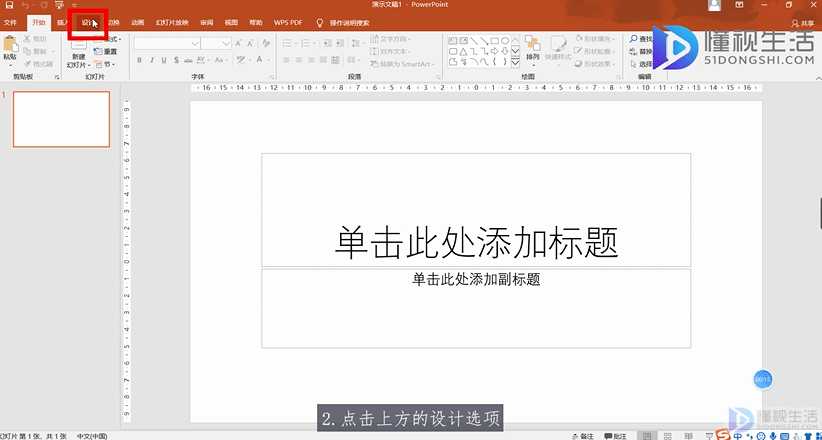Click the Find (查找) magnifier icon
This screenshot has height=440, width=822.
633,39
